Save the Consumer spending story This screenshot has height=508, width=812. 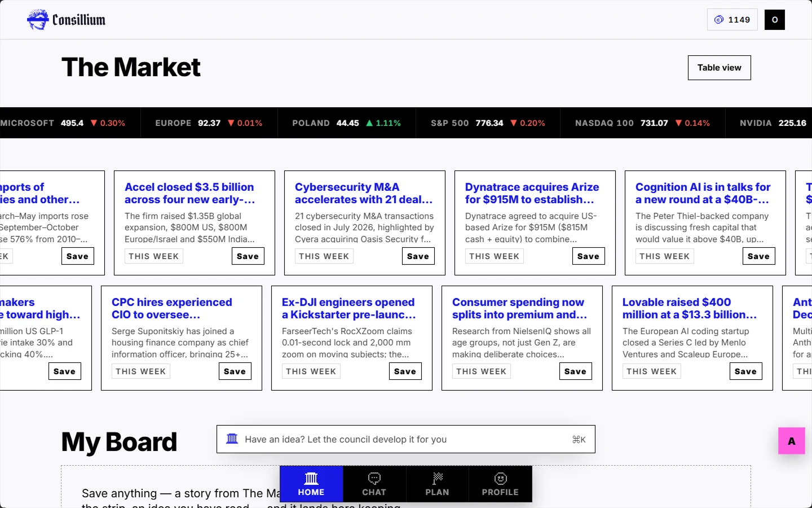[x=575, y=371]
